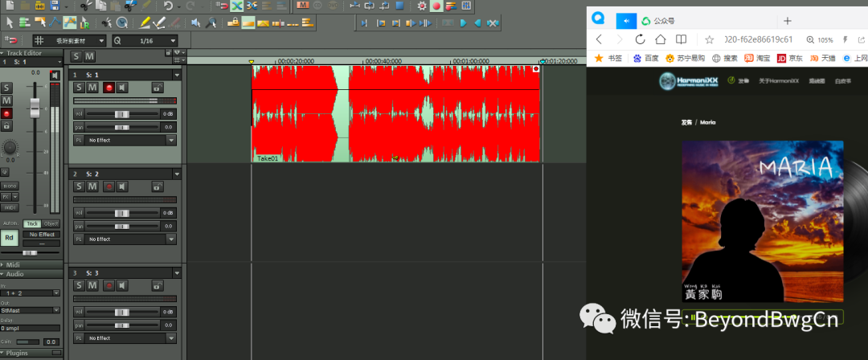Image resolution: width=868 pixels, height=360 pixels.
Task: Click the track 1 volume slider handle
Action: [122, 113]
